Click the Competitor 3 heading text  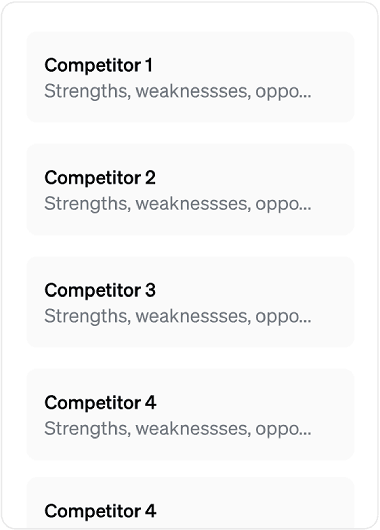(100, 290)
